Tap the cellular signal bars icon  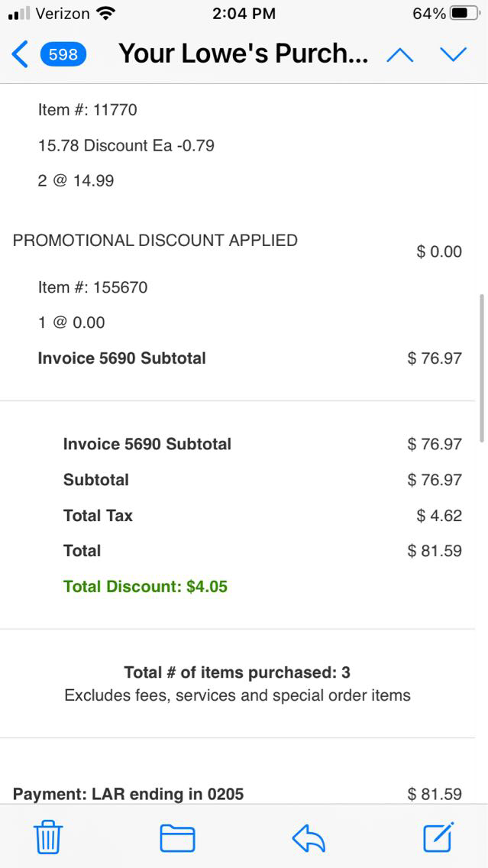pos(18,14)
